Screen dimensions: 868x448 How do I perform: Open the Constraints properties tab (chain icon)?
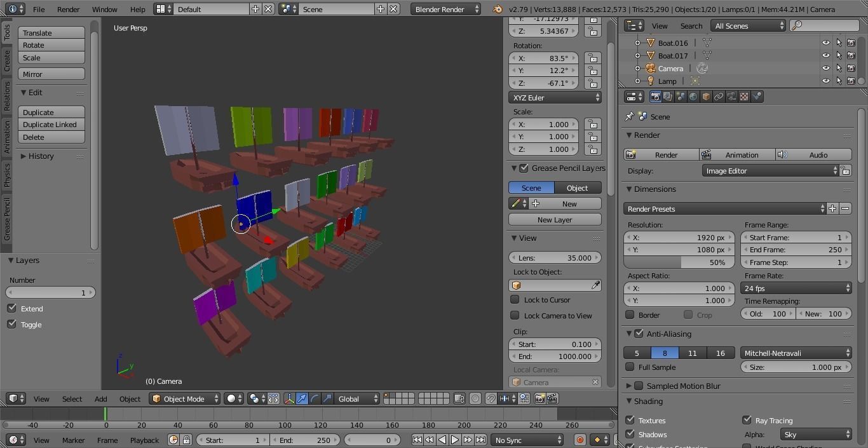(x=719, y=97)
